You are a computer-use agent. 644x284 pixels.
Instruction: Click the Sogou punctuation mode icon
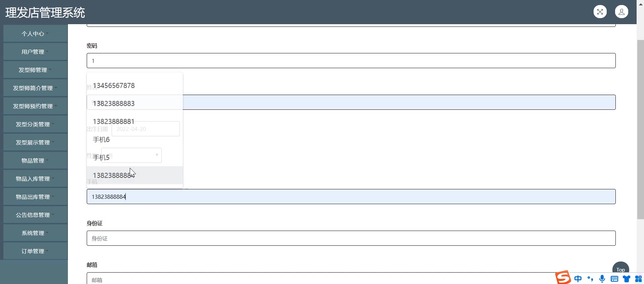590,279
